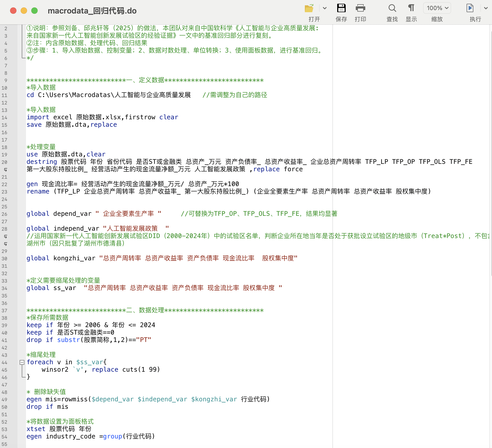
Task: Open the 100% zoom dropdown
Action: tap(437, 8)
